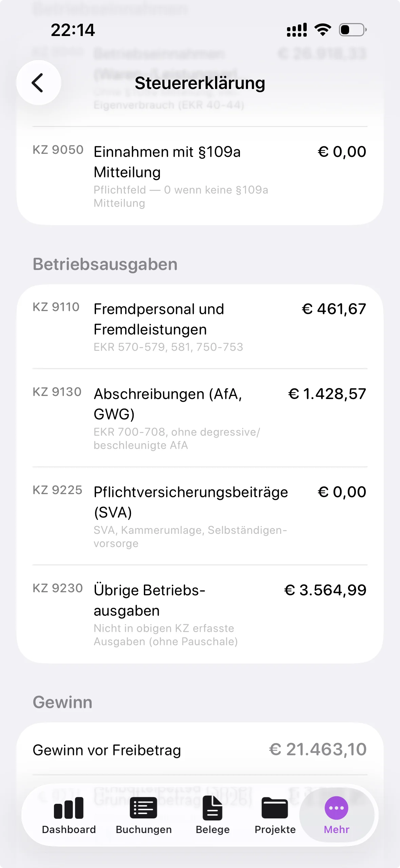Tap the Steuererklärung page title
This screenshot has width=400, height=868.
(x=200, y=83)
